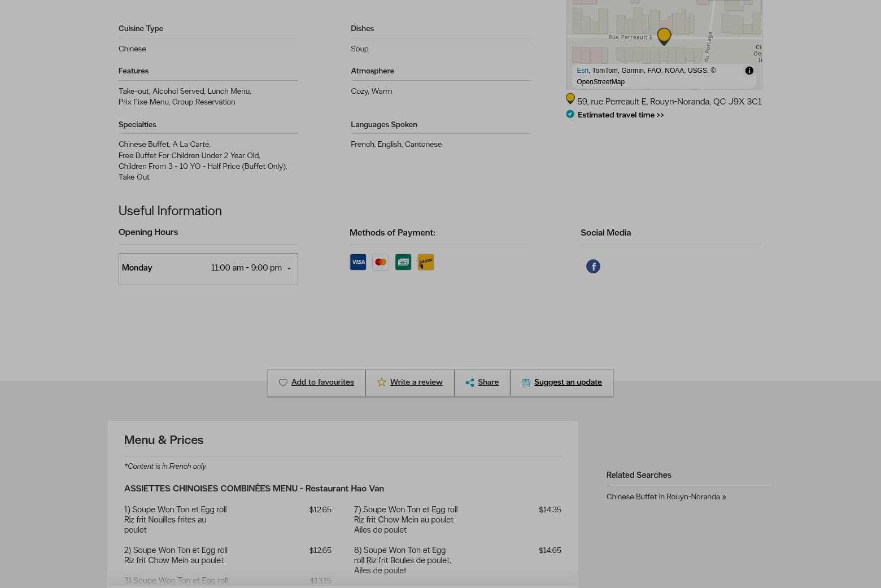
Task: Click Suggest an update link
Action: (568, 382)
